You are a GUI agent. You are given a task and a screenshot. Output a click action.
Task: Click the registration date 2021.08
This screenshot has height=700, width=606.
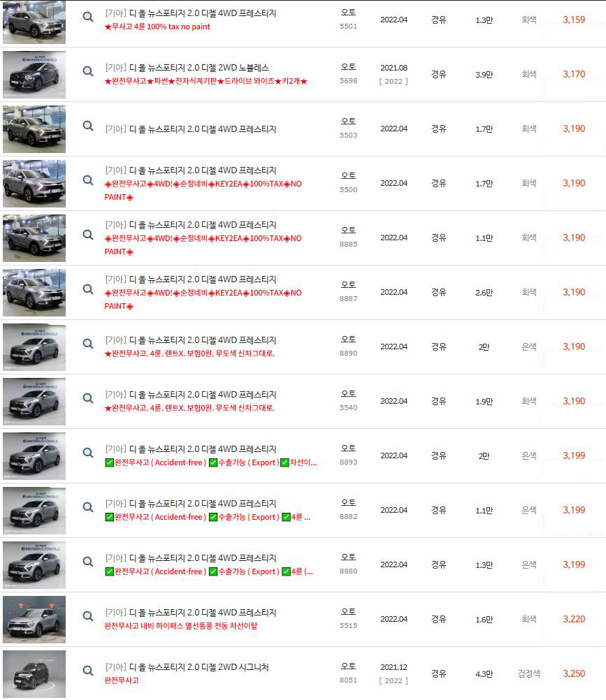394,68
